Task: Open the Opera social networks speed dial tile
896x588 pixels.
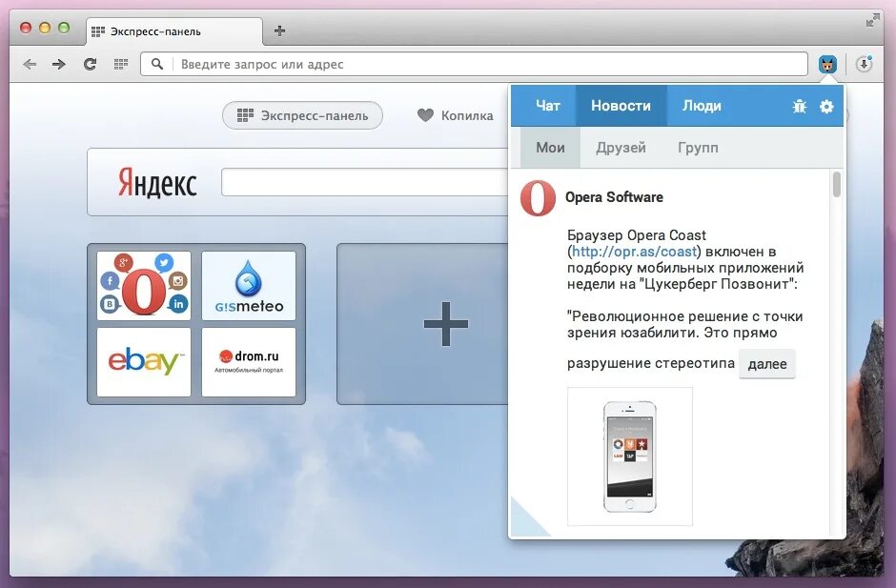Action: [x=144, y=286]
